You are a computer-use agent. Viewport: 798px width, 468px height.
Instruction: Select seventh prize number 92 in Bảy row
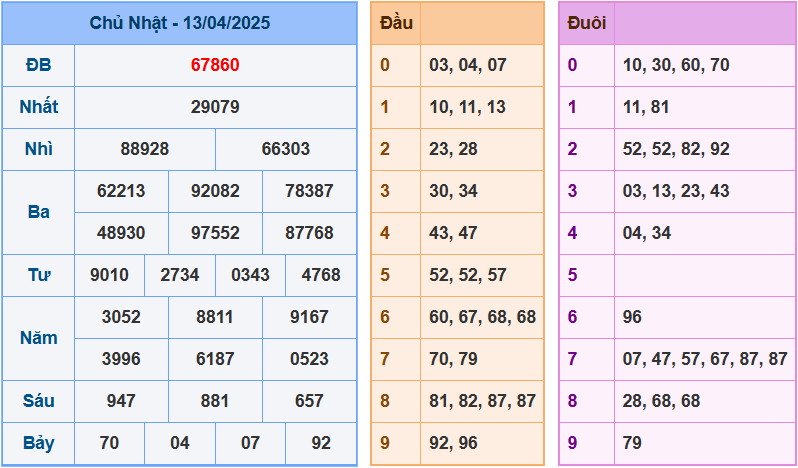(321, 443)
